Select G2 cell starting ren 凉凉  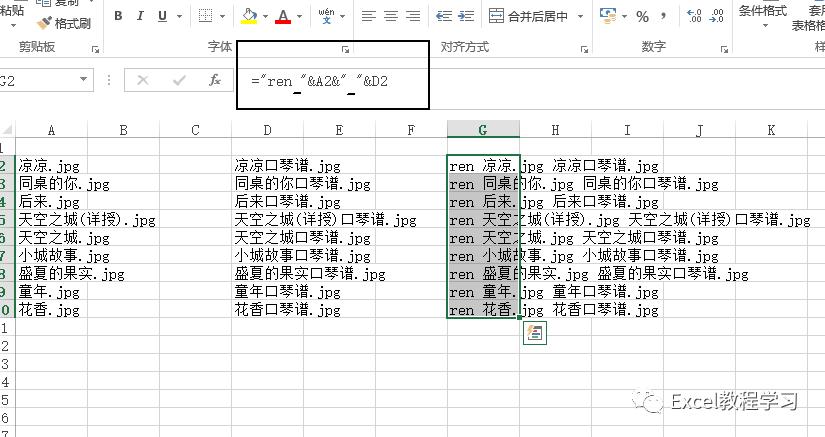click(483, 166)
